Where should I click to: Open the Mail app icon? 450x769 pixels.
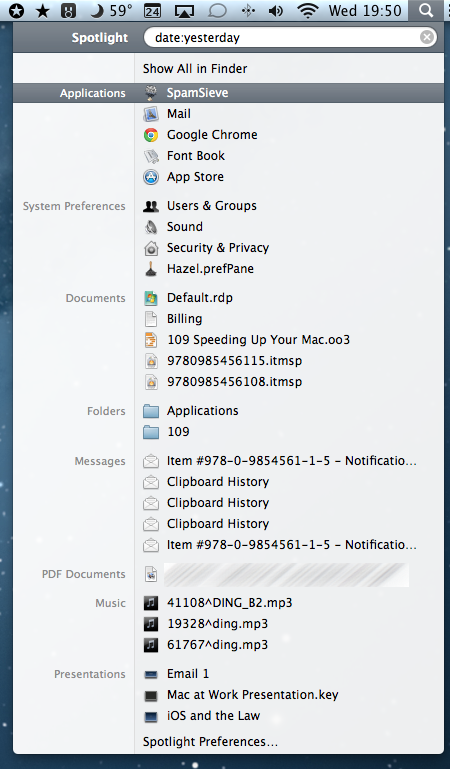pyautogui.click(x=151, y=114)
